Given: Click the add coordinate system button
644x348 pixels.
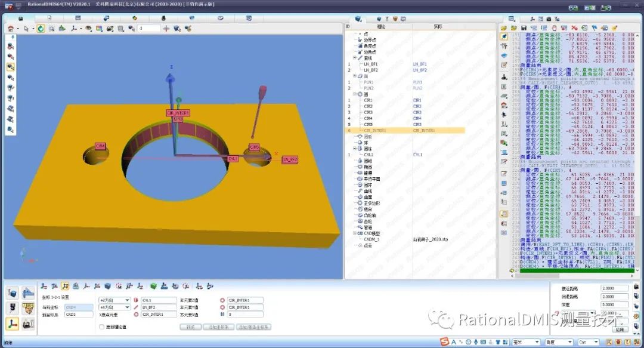Looking at the screenshot, I should click(x=218, y=327).
